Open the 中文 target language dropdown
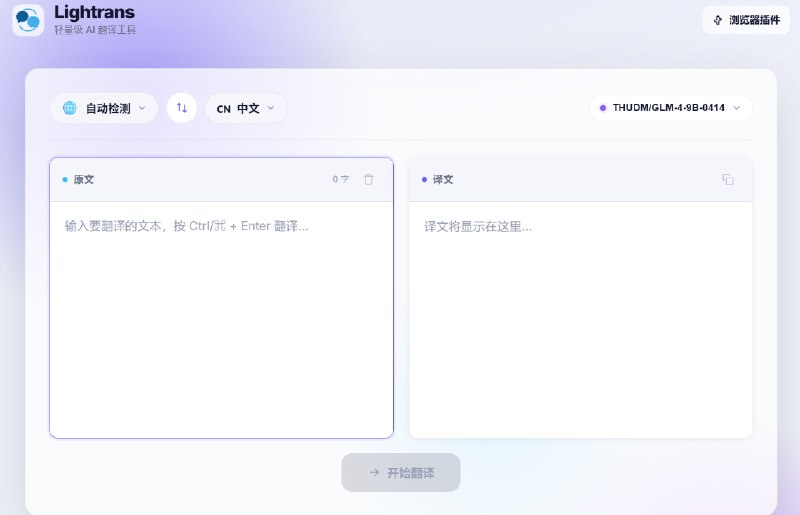800x515 pixels. click(x=246, y=108)
